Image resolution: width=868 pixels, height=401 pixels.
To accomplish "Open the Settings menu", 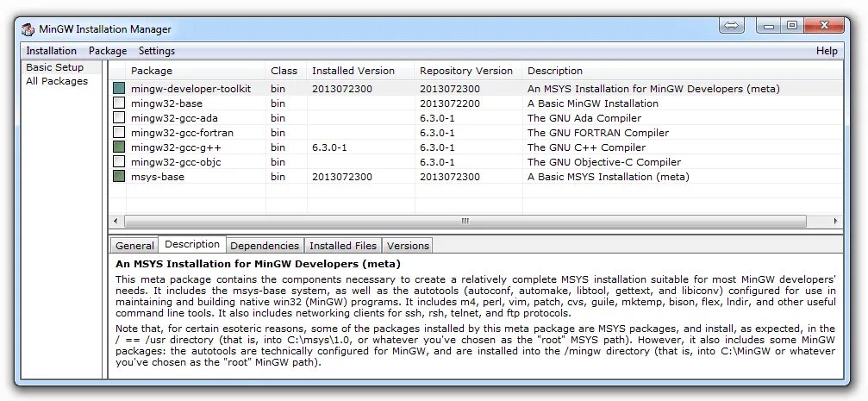I will (157, 50).
